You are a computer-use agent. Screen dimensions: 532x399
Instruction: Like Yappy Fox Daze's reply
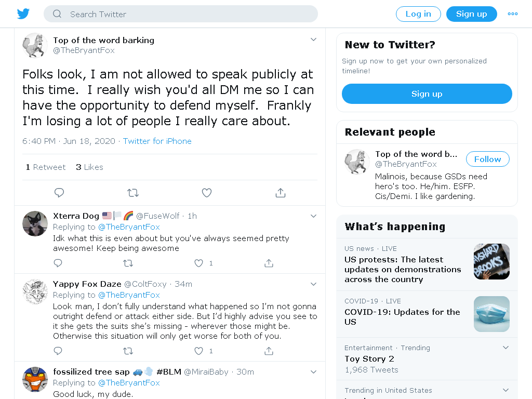(x=198, y=351)
